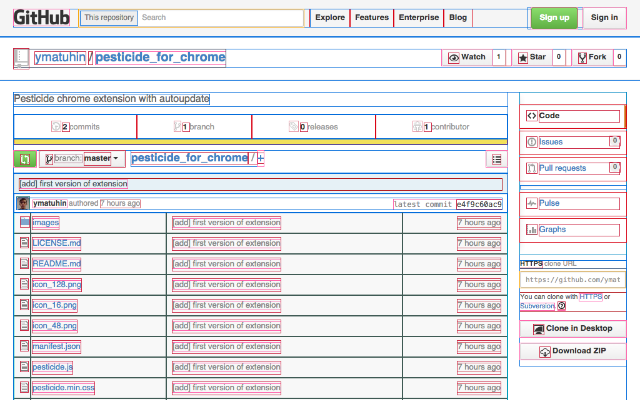
Task: Open the Enterprise menu item
Action: click(419, 18)
